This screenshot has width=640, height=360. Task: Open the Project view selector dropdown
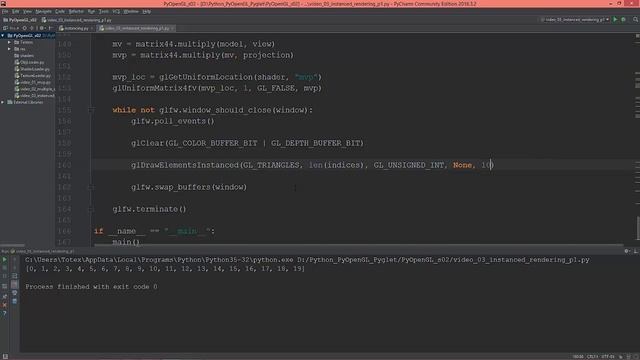pyautogui.click(x=11, y=28)
